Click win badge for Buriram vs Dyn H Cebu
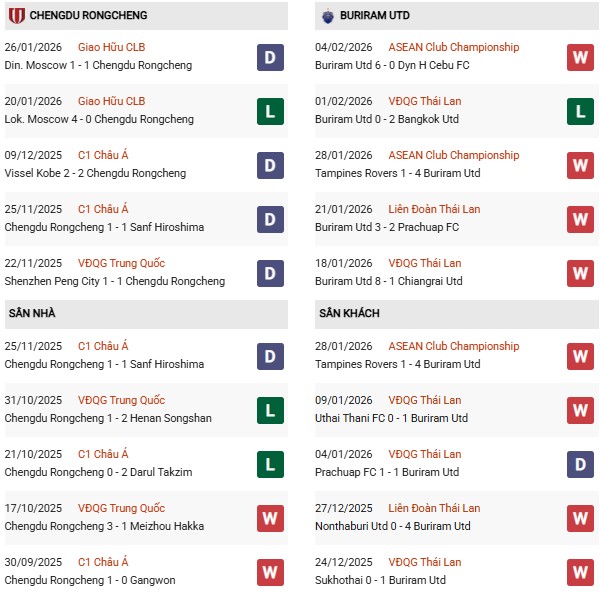 580,57
